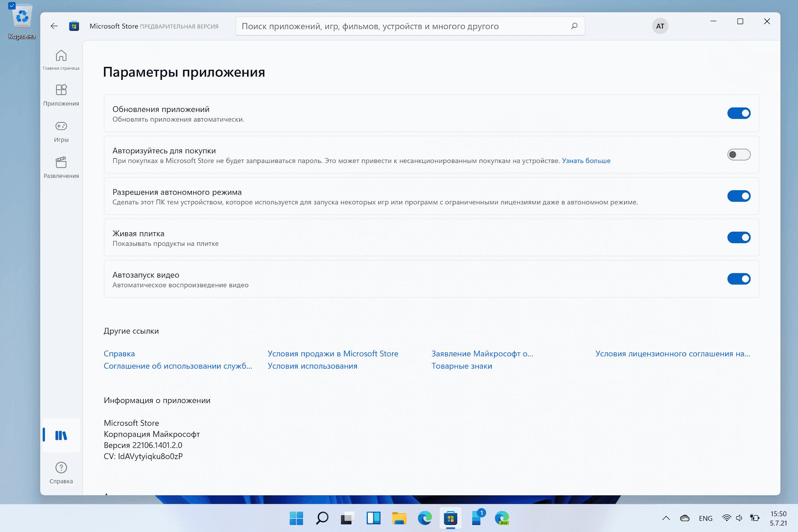Image resolution: width=798 pixels, height=532 pixels.
Task: Open Microsoft Edge from the taskbar
Action: click(425, 518)
